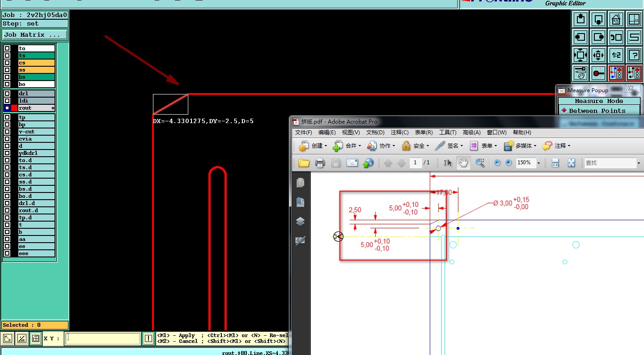Image resolution: width=644 pixels, height=355 pixels.
Task: Click the colored net traffic-light icon
Action: point(616,73)
